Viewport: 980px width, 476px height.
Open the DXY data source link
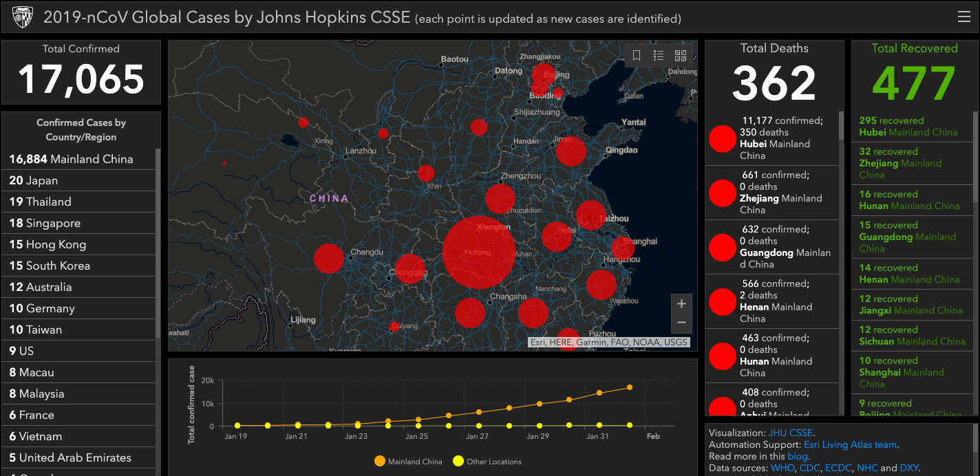coord(909,468)
